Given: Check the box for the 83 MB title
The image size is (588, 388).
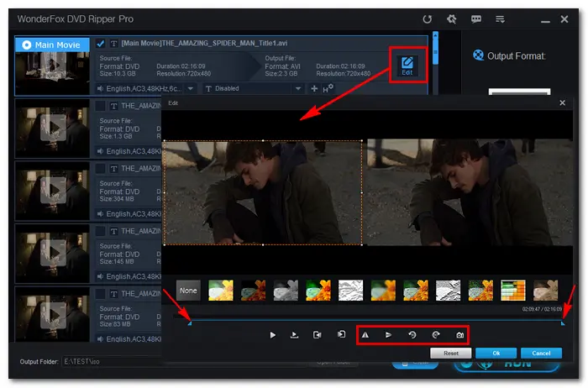Looking at the screenshot, I should [100, 294].
